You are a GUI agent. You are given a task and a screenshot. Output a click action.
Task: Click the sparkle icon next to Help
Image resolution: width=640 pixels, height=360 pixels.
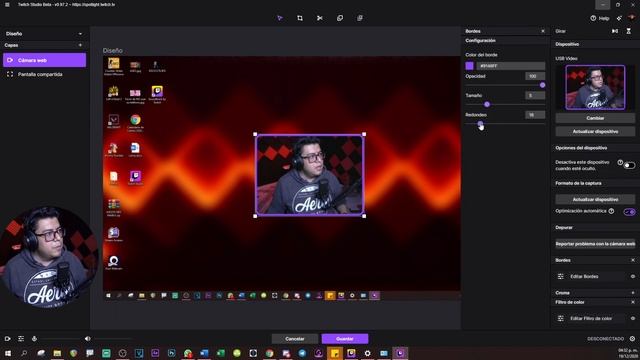pos(619,18)
